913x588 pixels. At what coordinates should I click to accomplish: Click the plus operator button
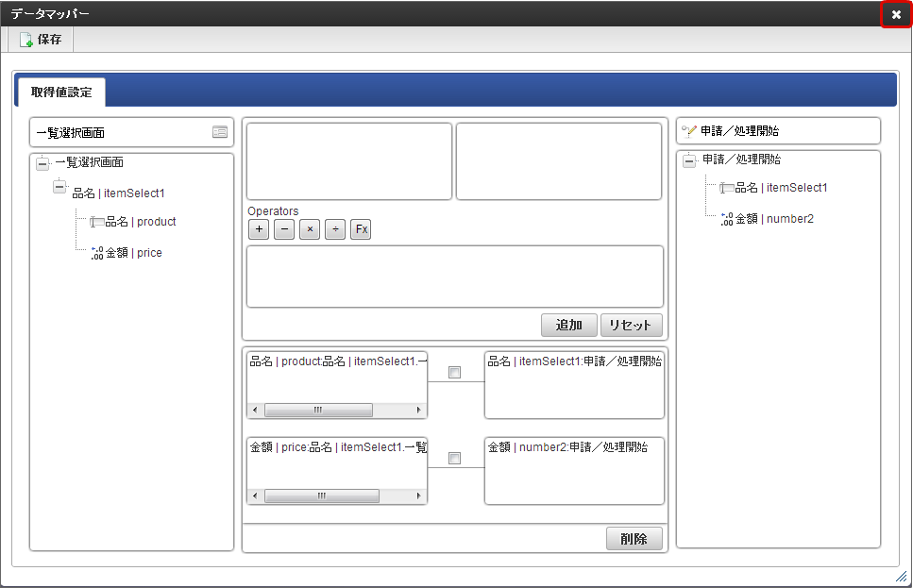[x=259, y=229]
